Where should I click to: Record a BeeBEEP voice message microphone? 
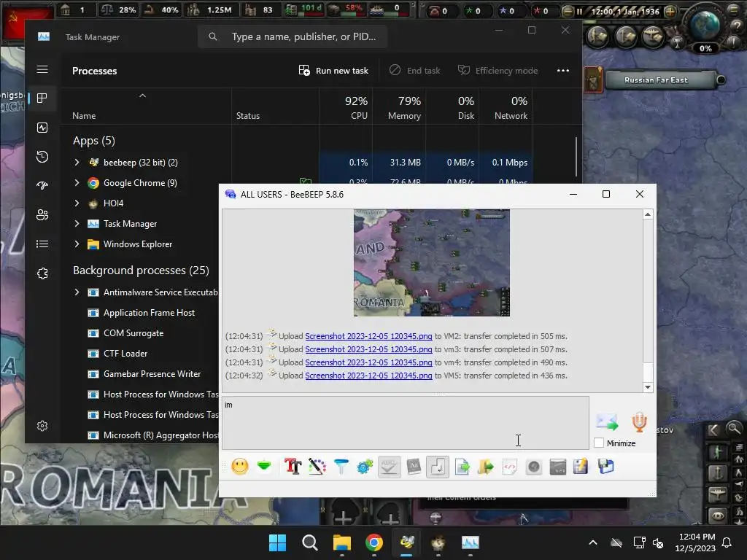pyautogui.click(x=639, y=422)
